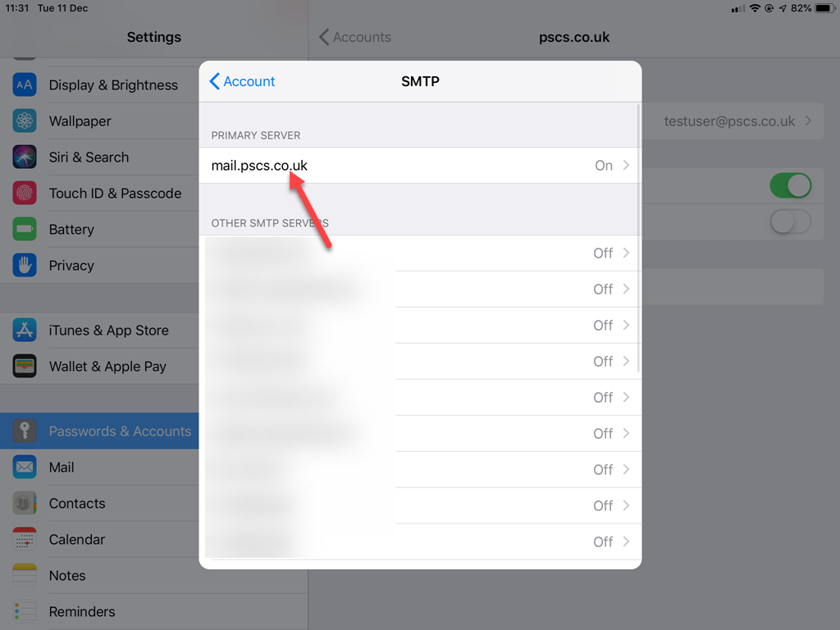Open Siri & Search icon
Image resolution: width=840 pixels, height=630 pixels.
pyautogui.click(x=25, y=157)
